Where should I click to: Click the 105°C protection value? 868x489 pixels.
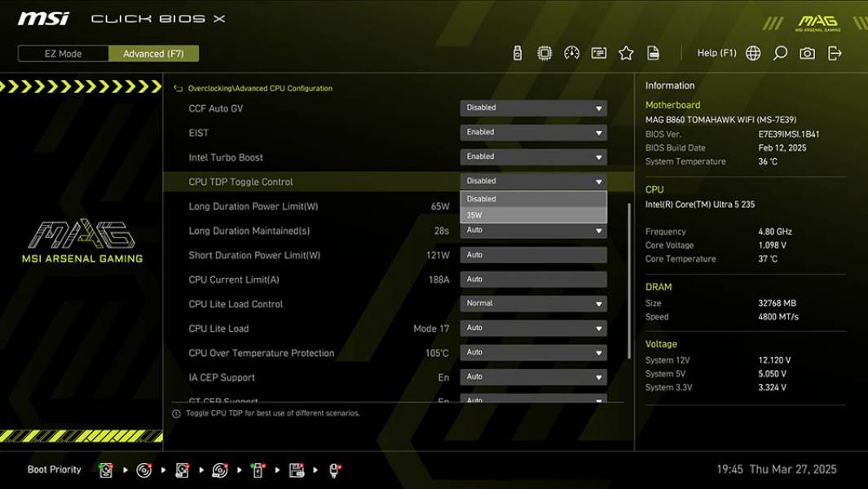pyautogui.click(x=438, y=353)
